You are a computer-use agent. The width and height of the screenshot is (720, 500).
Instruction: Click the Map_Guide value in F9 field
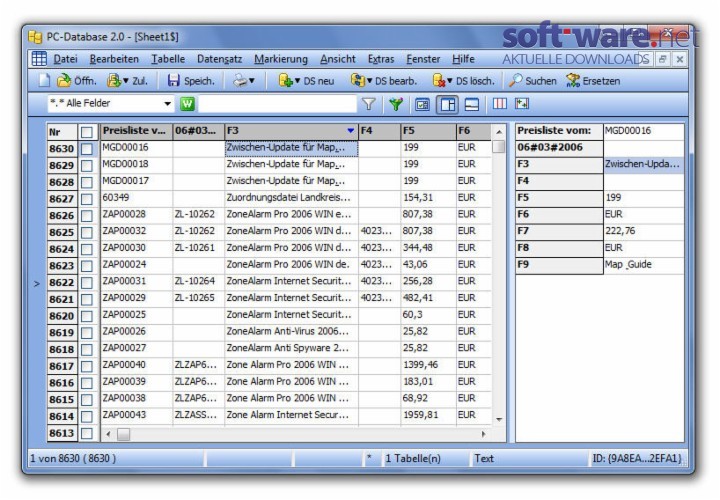coord(628,264)
